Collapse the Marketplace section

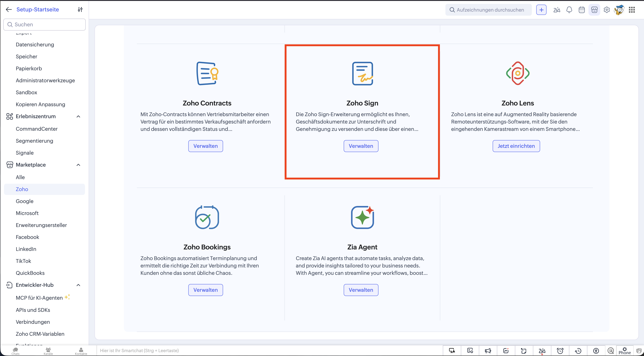(x=78, y=165)
